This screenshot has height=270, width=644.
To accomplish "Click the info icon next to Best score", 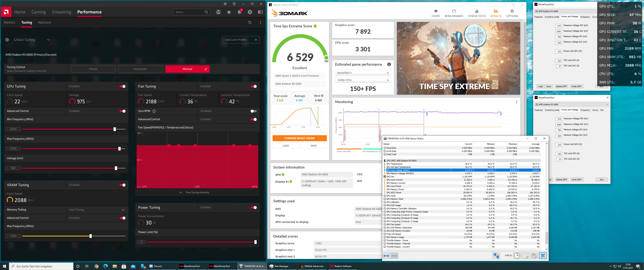I will click(x=322, y=96).
